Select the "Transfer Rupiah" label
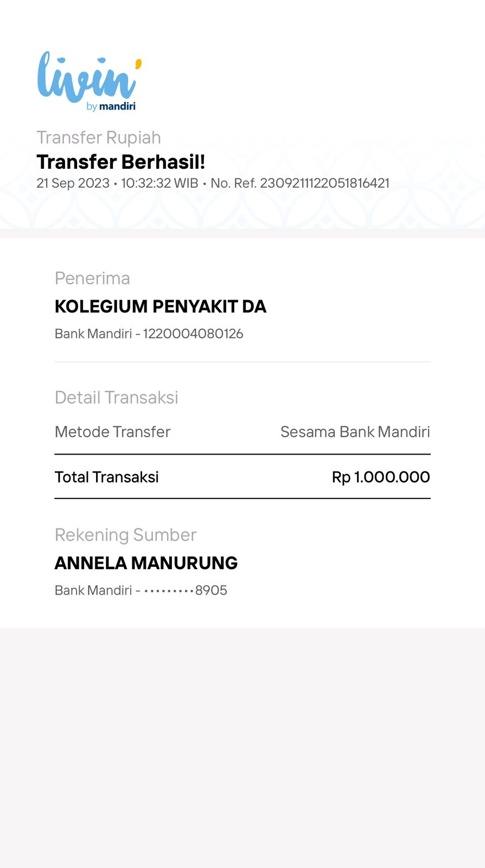This screenshot has height=868, width=485. coord(98,138)
